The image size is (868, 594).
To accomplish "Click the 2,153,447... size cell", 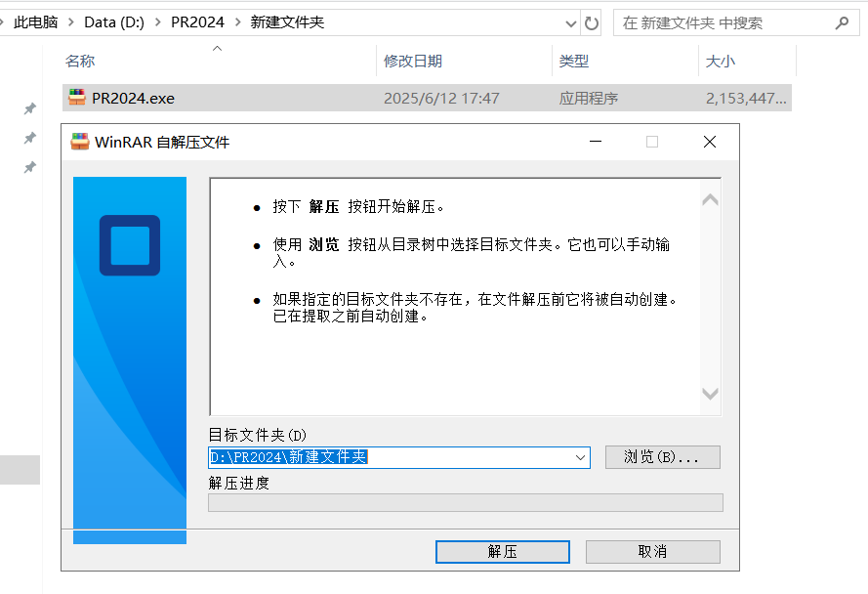I will pyautogui.click(x=746, y=98).
